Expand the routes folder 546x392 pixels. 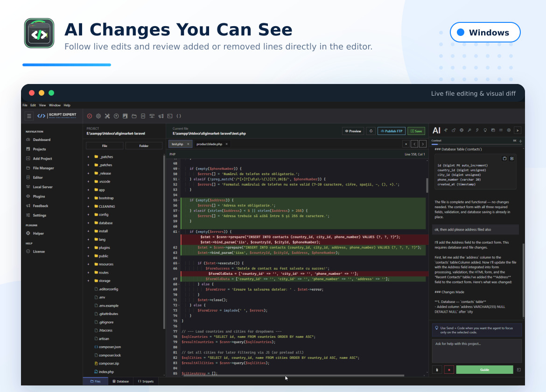click(x=88, y=273)
